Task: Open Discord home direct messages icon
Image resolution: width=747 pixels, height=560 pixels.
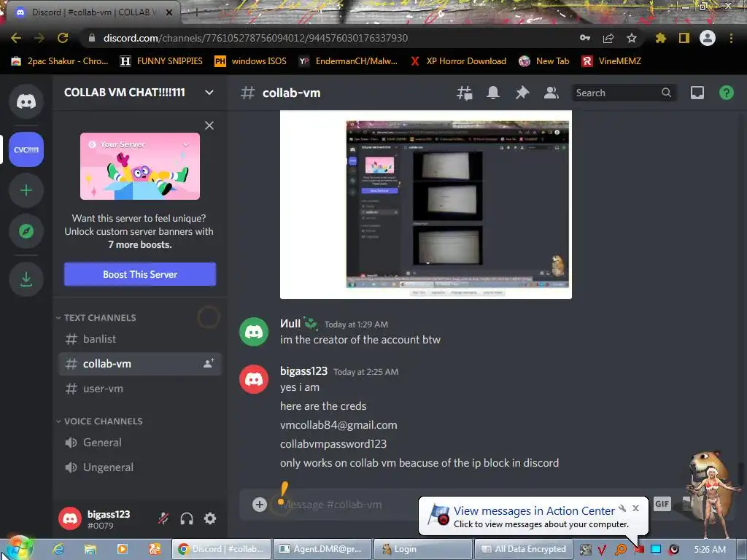Action: (26, 101)
